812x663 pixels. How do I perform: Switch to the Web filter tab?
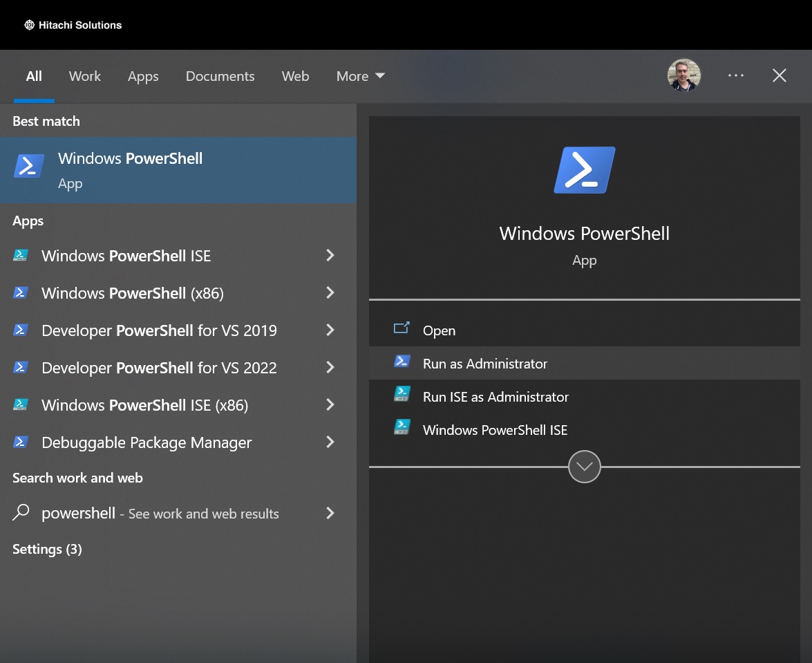coord(295,76)
